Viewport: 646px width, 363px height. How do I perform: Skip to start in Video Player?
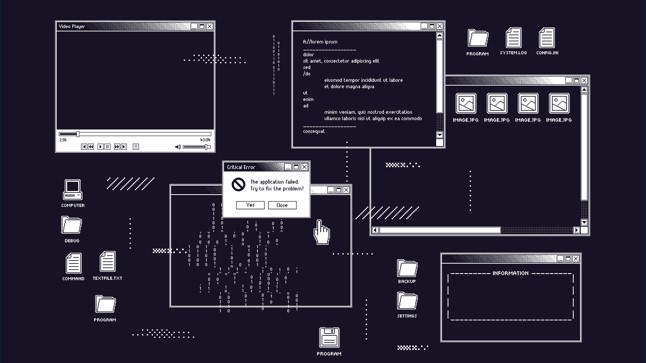click(84, 147)
